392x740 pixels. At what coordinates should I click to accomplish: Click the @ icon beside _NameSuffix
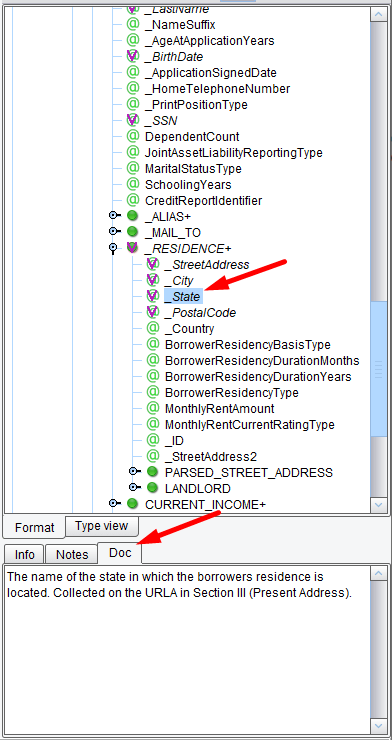pyautogui.click(x=133, y=25)
